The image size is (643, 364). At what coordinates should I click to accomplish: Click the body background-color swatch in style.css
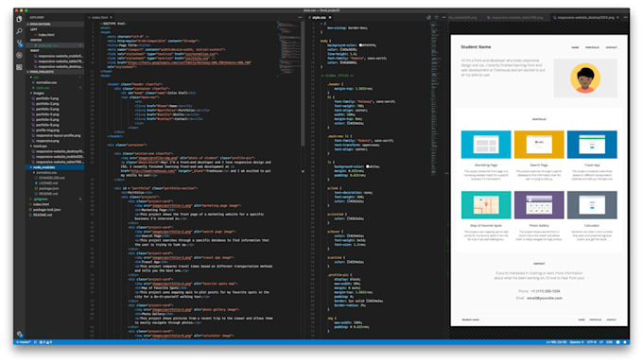pyautogui.click(x=360, y=45)
